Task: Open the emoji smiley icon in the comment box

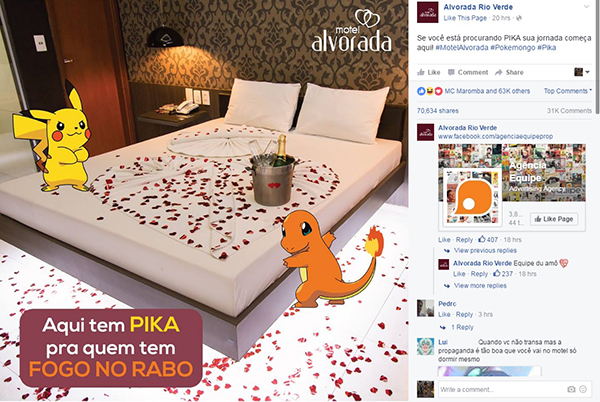Action: point(583,389)
